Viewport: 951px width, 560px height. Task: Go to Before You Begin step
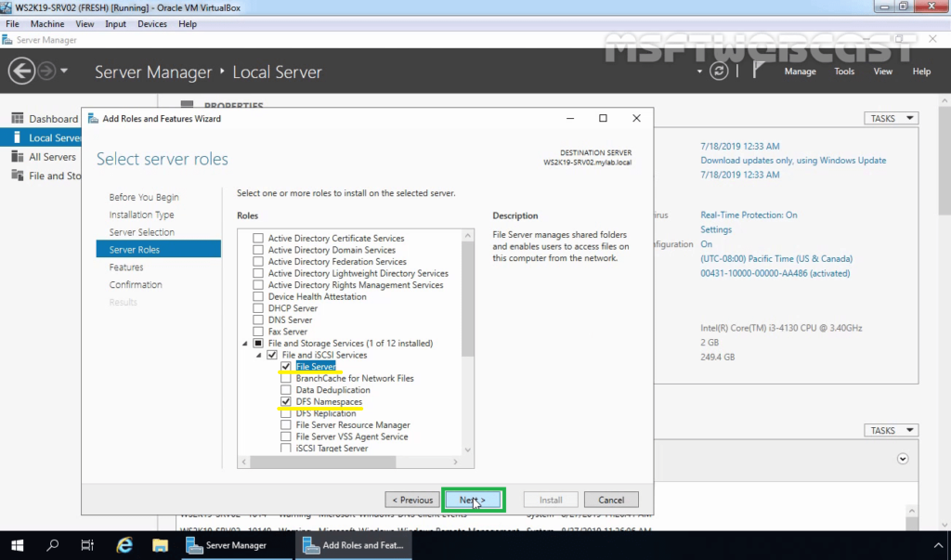point(144,197)
